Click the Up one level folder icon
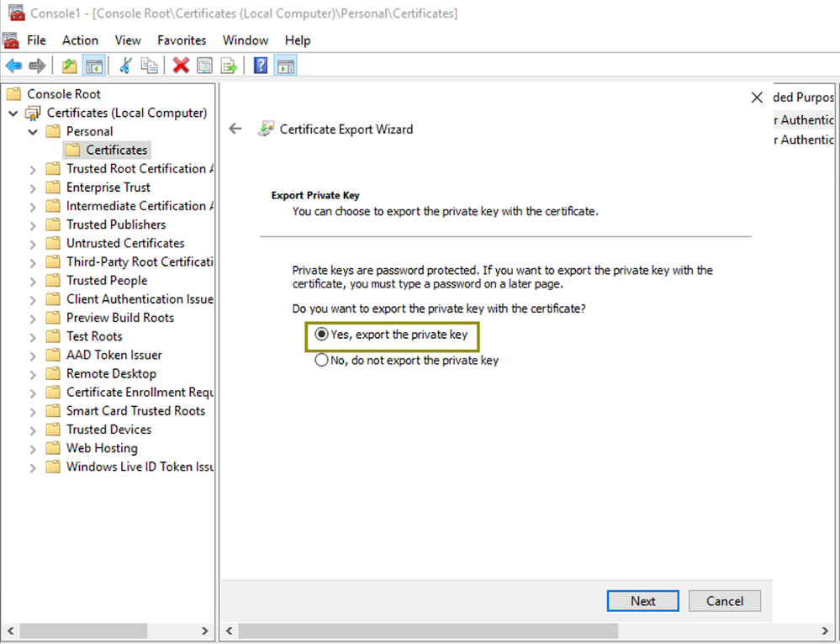Viewport: 840px width, 644px height. (x=70, y=66)
